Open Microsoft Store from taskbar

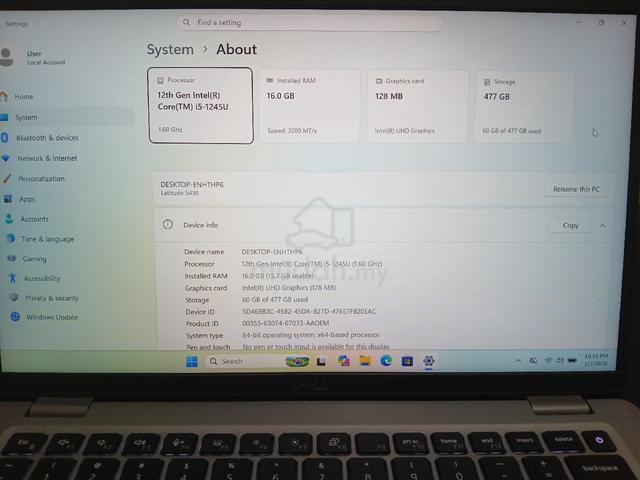(407, 361)
